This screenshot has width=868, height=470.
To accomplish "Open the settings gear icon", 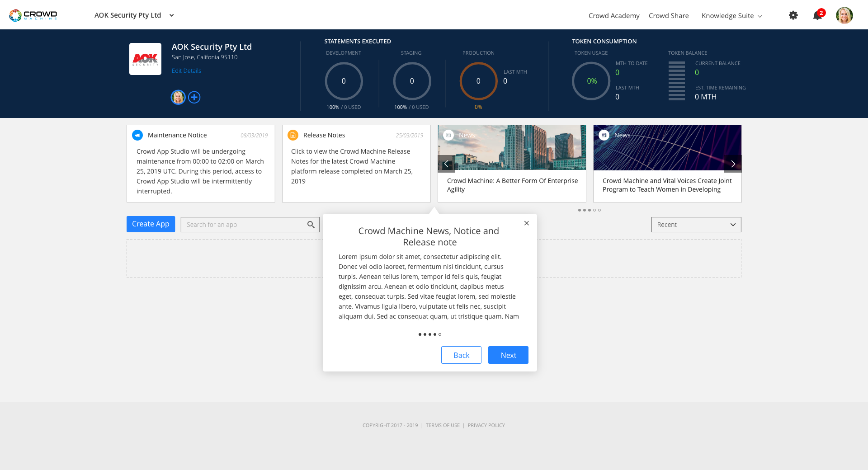I will click(x=793, y=15).
